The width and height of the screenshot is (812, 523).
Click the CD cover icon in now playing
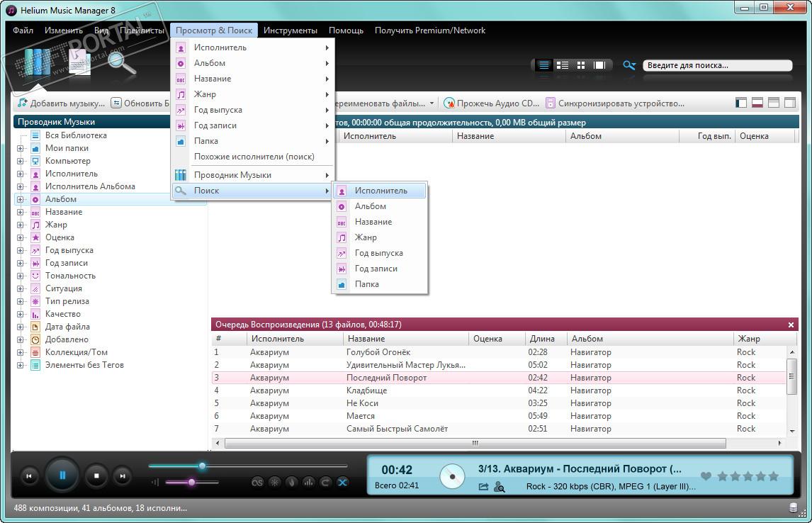pyautogui.click(x=452, y=476)
